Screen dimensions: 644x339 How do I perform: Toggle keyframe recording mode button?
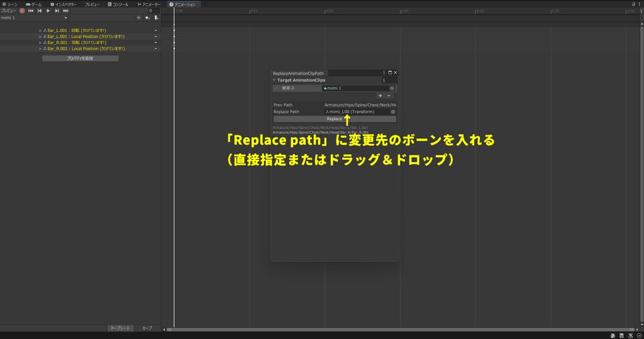click(22, 11)
